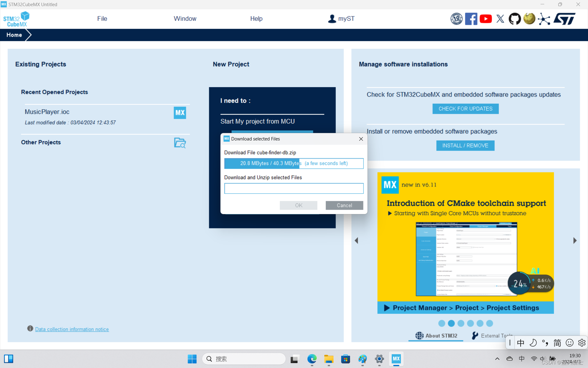
Task: Select the second carousel dot indicator
Action: click(x=451, y=323)
